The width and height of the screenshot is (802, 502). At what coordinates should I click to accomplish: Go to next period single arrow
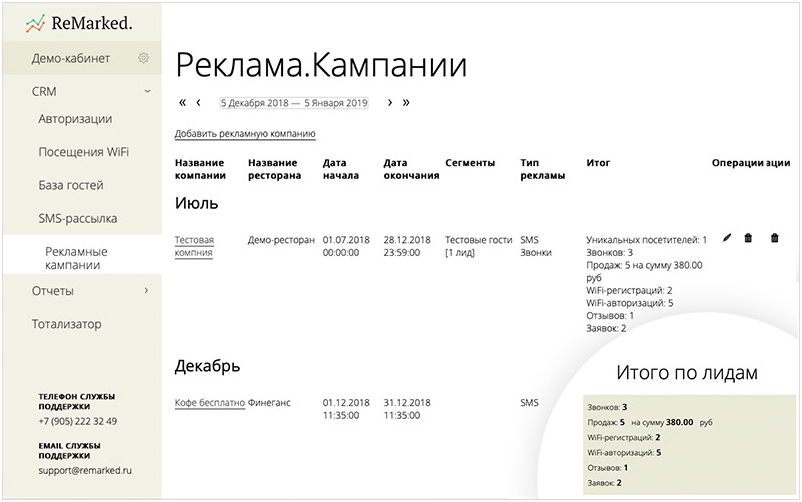(390, 102)
